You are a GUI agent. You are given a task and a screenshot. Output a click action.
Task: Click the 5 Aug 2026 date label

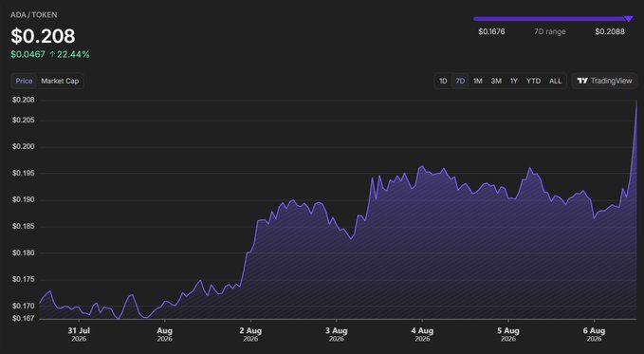click(508, 334)
